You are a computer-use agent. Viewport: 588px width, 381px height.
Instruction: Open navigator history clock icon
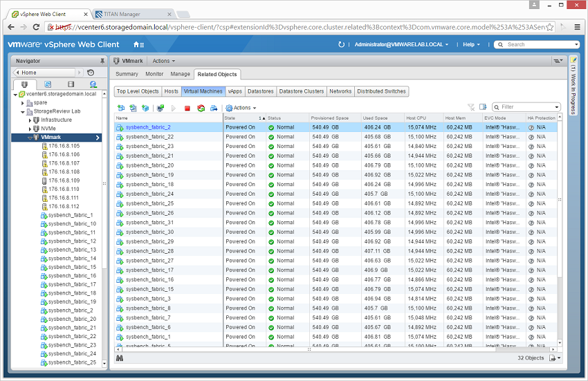[x=91, y=73]
